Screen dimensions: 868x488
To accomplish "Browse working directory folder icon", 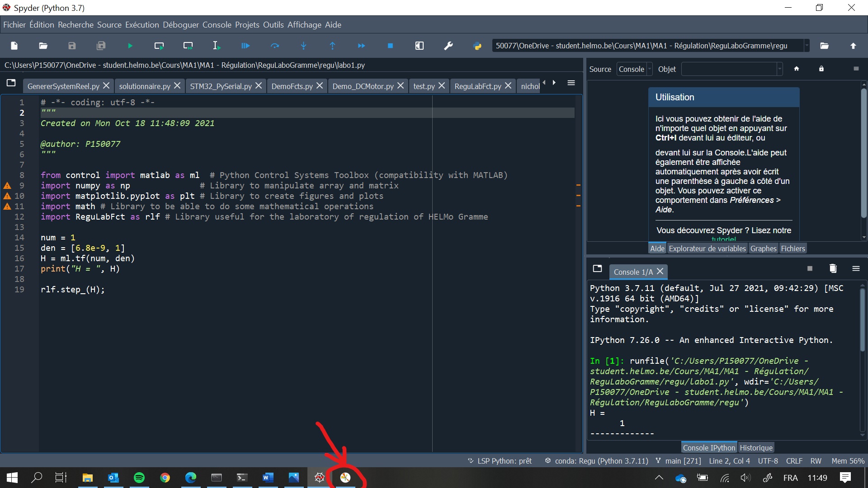I will tap(824, 46).
